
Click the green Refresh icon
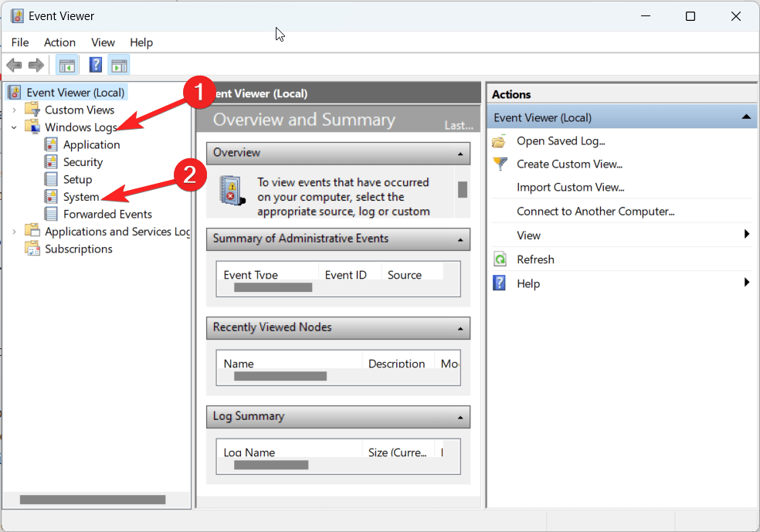pyautogui.click(x=500, y=259)
